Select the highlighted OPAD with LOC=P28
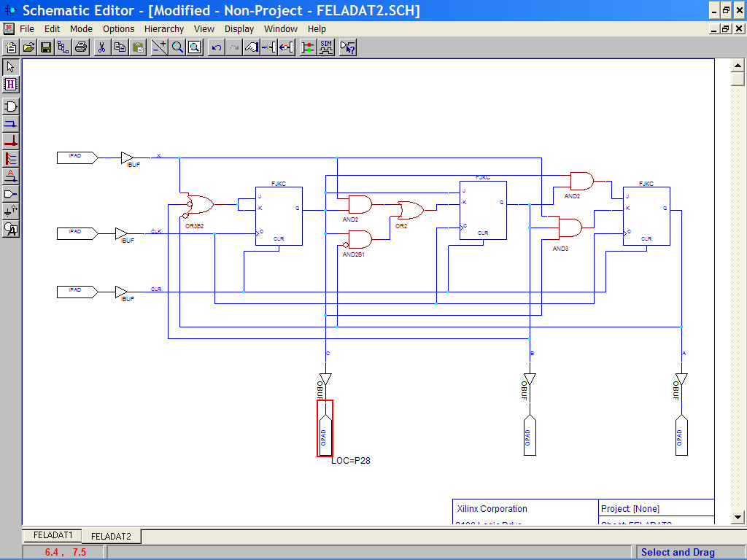This screenshot has height=560, width=747. 325,429
